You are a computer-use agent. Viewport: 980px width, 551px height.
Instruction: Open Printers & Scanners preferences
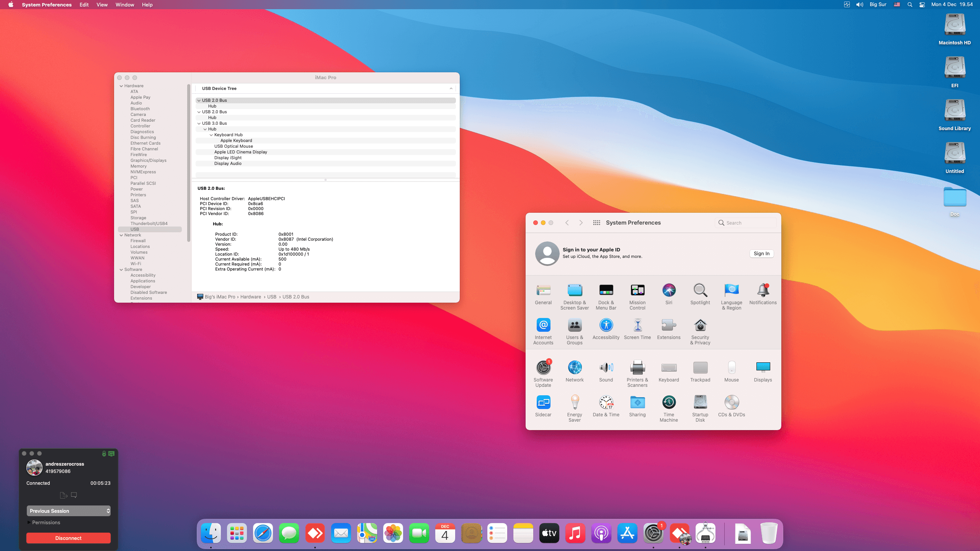click(x=637, y=374)
